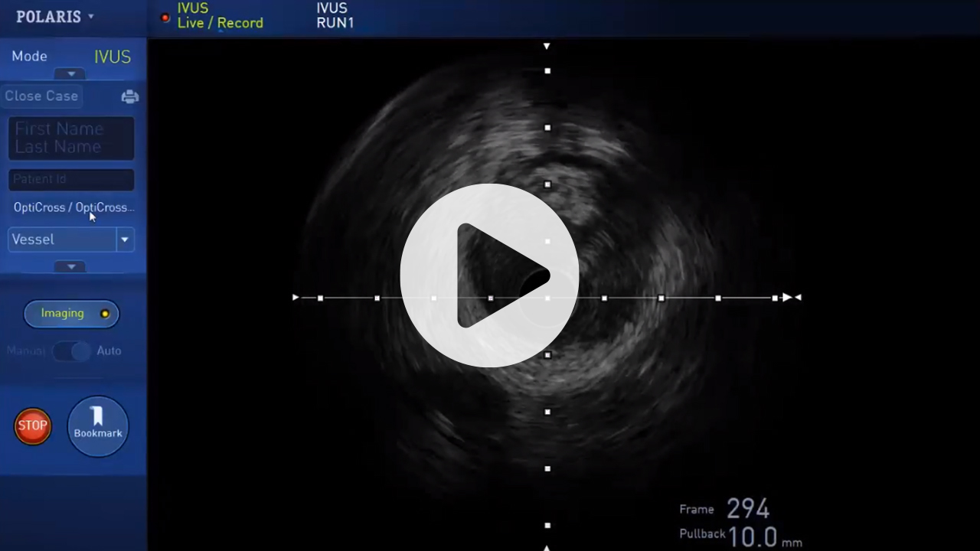980x551 pixels.
Task: Click the printer icon
Action: [x=130, y=96]
